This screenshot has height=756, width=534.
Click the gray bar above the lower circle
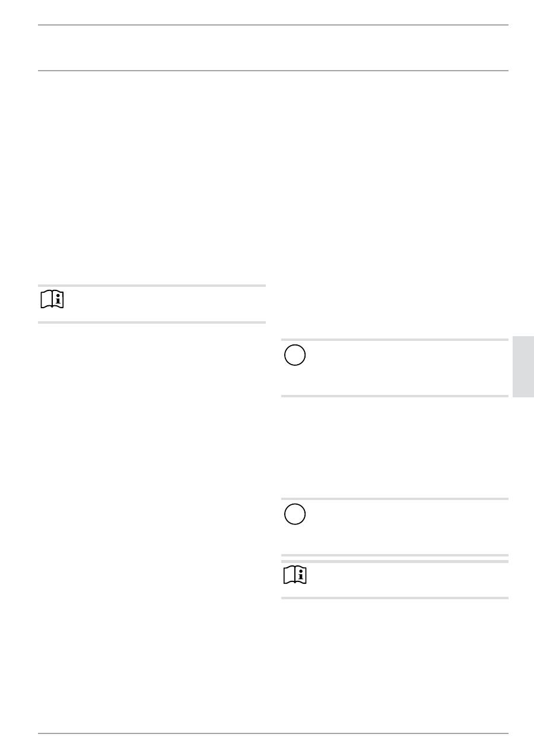pos(394,499)
